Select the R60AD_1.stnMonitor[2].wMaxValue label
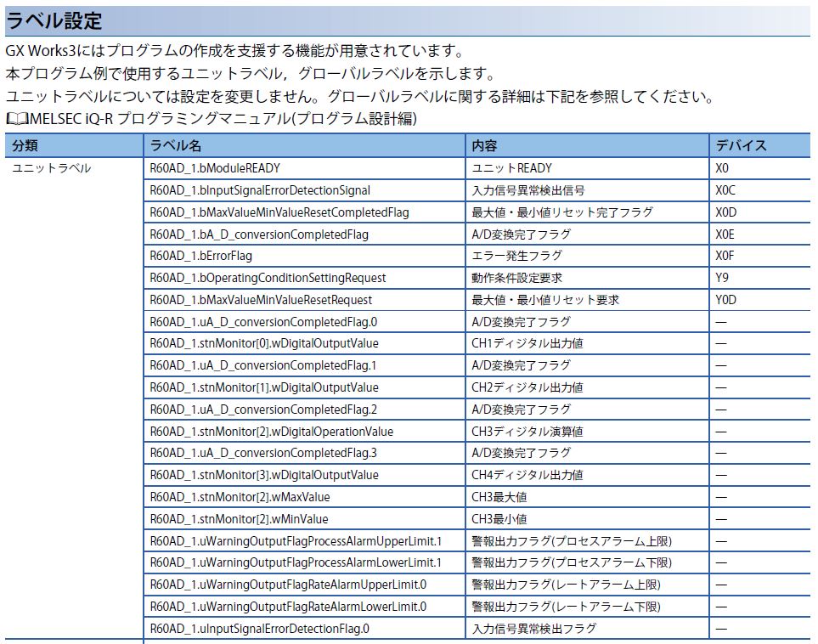The width and height of the screenshot is (818, 644). pos(240,497)
